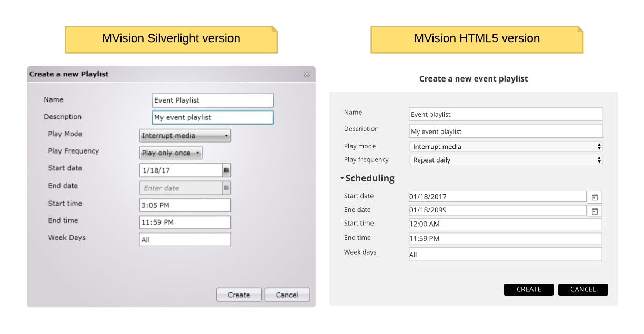The image size is (644, 334).
Task: Focus Start date field showing 1/18/17
Action: 181,170
